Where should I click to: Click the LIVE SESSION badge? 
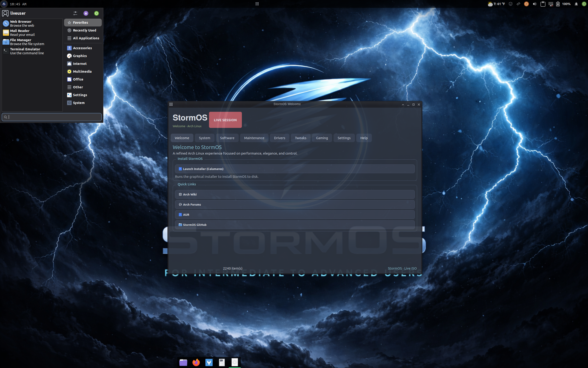point(225,120)
